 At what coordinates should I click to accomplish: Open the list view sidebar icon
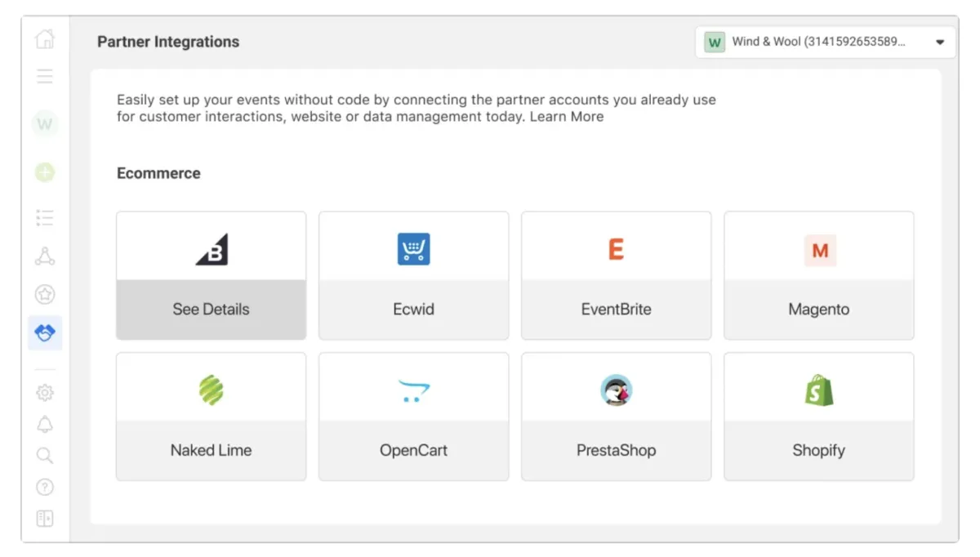point(45,217)
